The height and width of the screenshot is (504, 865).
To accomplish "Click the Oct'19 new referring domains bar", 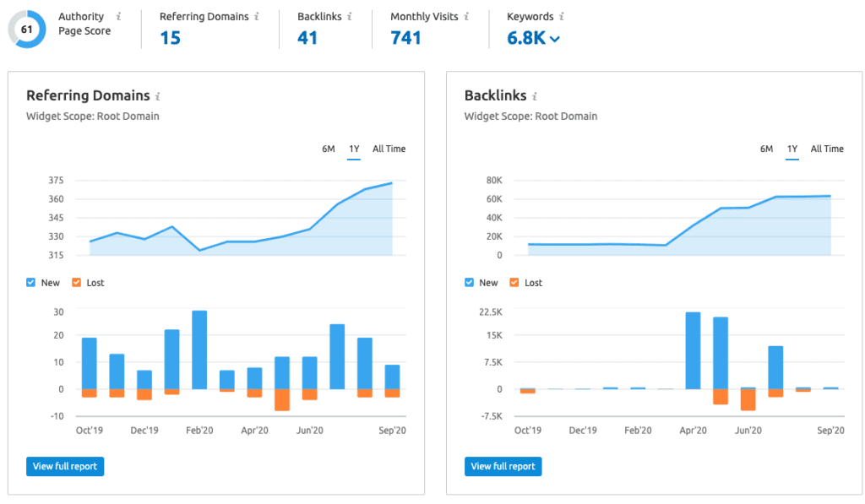I will [90, 363].
